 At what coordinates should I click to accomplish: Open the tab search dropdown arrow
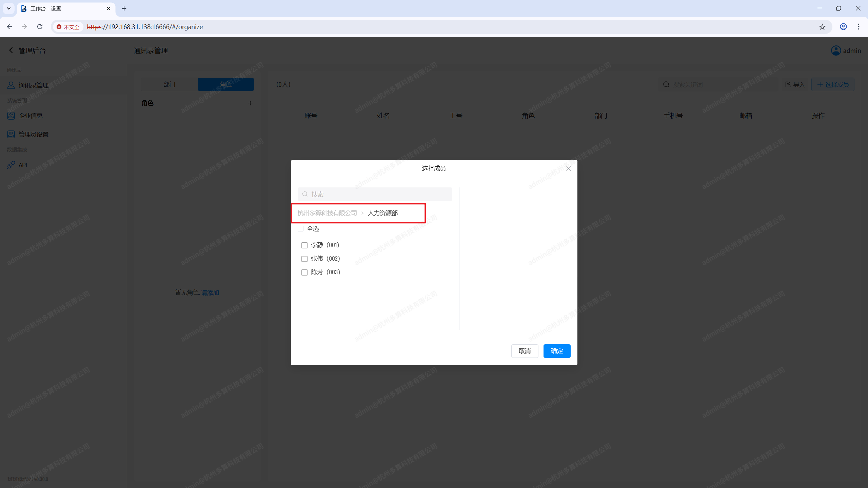click(9, 8)
